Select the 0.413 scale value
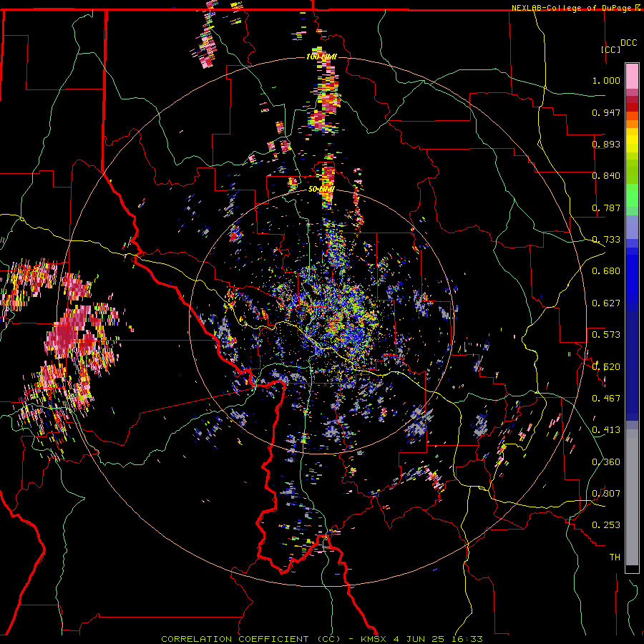The height and width of the screenshot is (644, 644). pos(606,430)
